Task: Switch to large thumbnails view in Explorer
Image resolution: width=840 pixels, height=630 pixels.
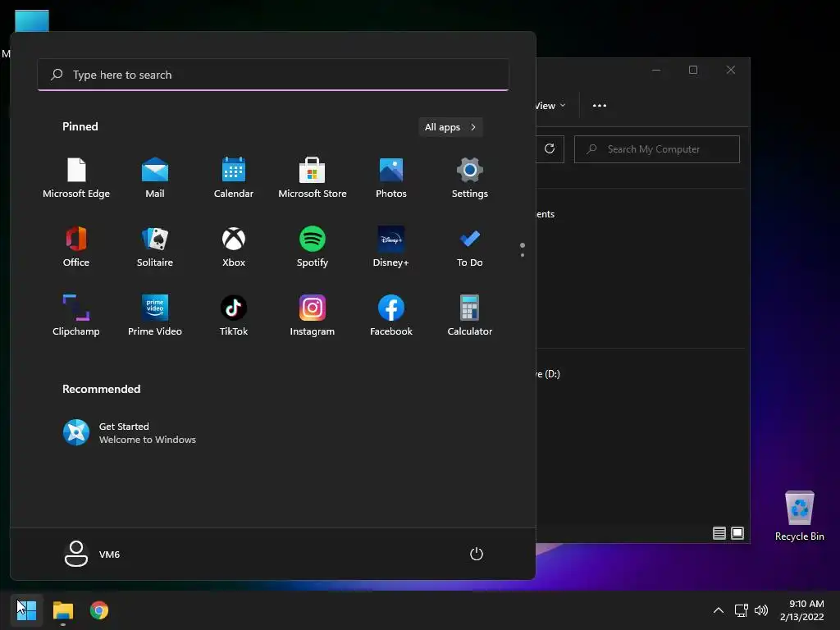Action: (737, 533)
